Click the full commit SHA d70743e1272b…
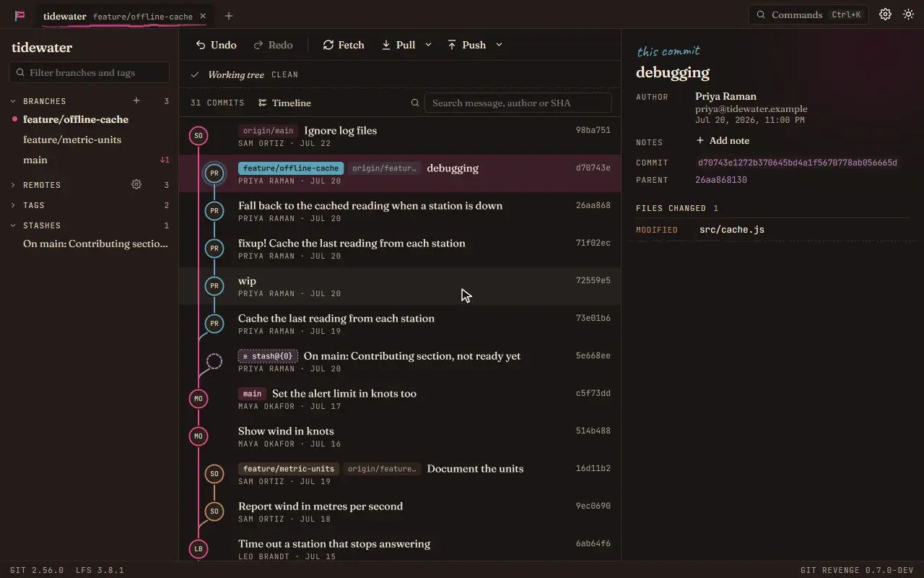 (798, 163)
